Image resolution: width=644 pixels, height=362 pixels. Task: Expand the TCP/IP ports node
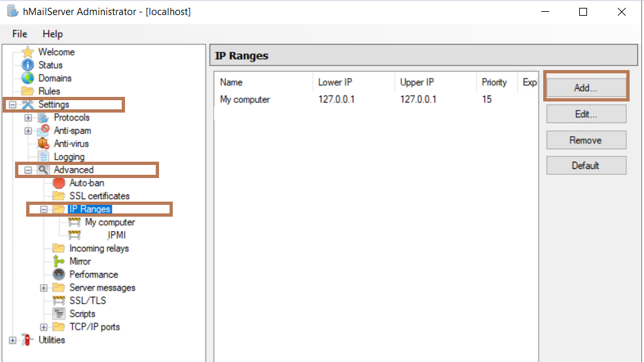[x=44, y=327]
